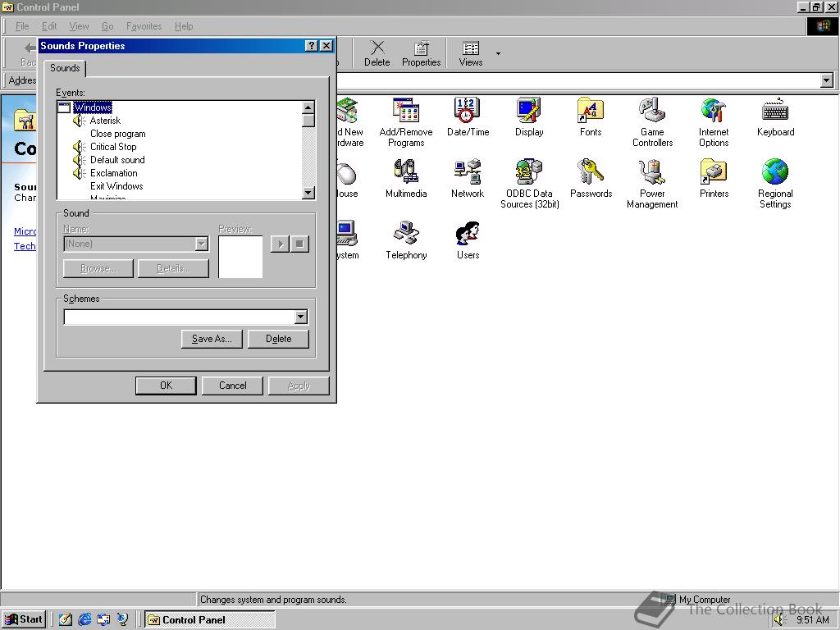Select the Regional Settings icon
The width and height of the screenshot is (840, 630).
tap(774, 175)
